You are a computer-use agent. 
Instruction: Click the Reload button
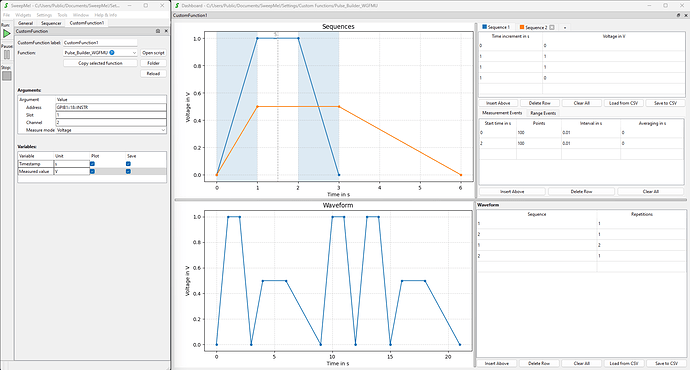[153, 73]
